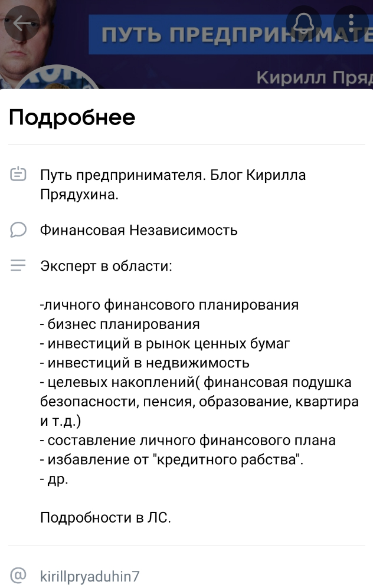Screen dimensions: 373x588
Task: Click the speech bubble status icon
Action: [x=19, y=230]
